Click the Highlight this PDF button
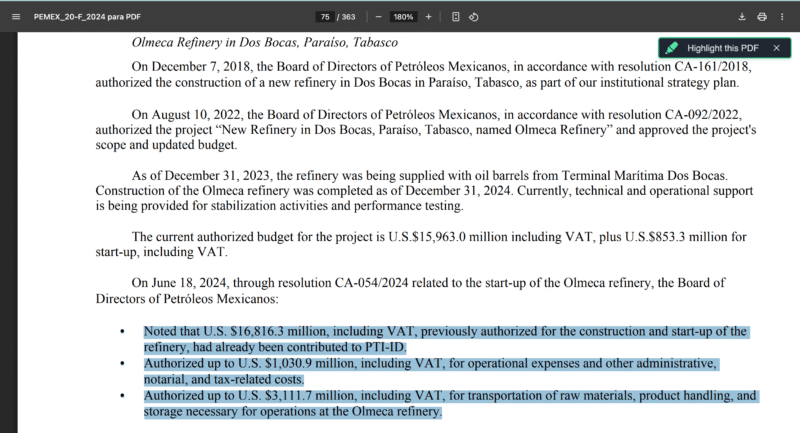Image resolution: width=800 pixels, height=433 pixels. pos(722,48)
